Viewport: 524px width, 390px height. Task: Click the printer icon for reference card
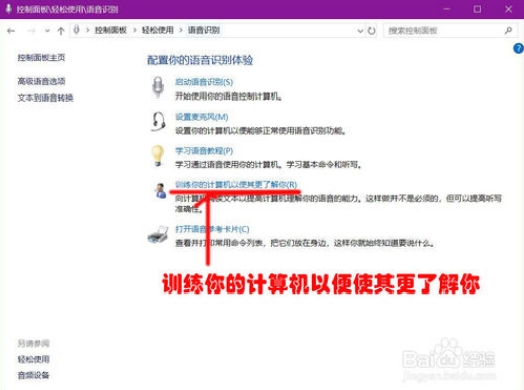tap(158, 235)
